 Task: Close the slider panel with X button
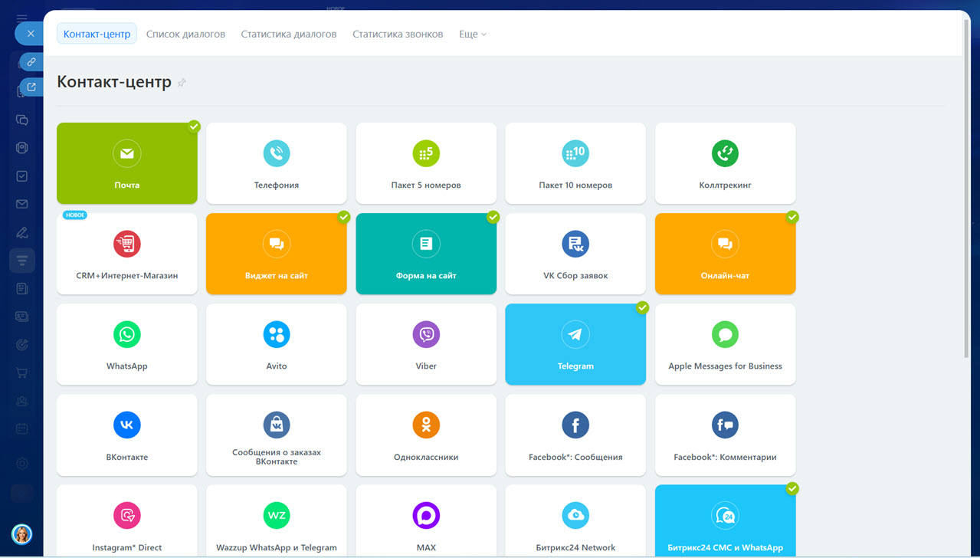tap(31, 34)
